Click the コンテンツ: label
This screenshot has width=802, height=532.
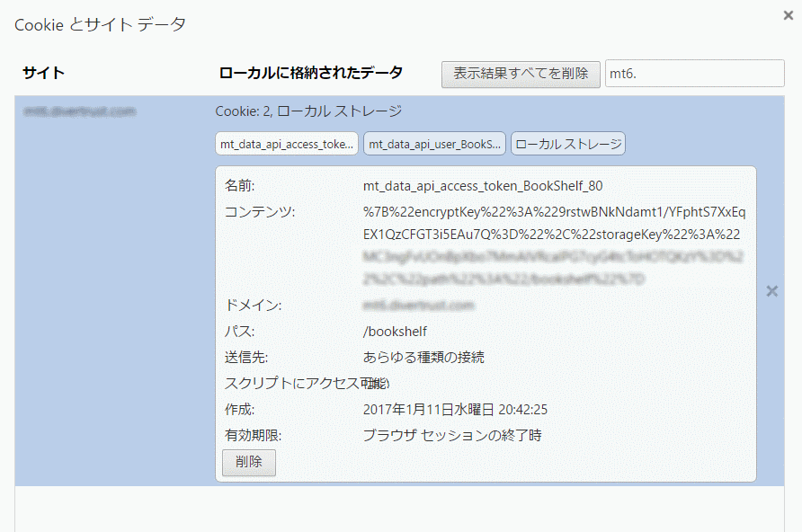pyautogui.click(x=260, y=212)
